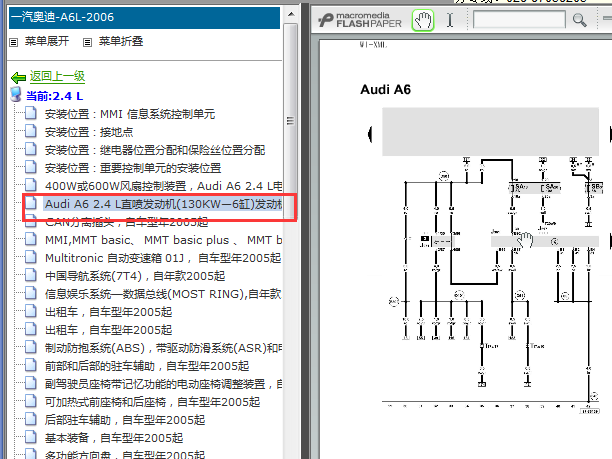Open Audi A6 2.4 L直喷发动机 item

163,204
